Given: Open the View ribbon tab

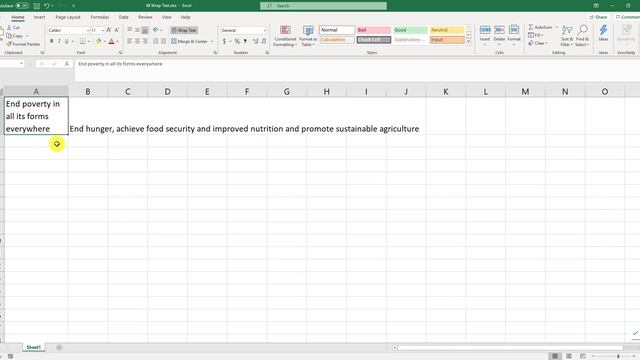Looking at the screenshot, I should [167, 17].
